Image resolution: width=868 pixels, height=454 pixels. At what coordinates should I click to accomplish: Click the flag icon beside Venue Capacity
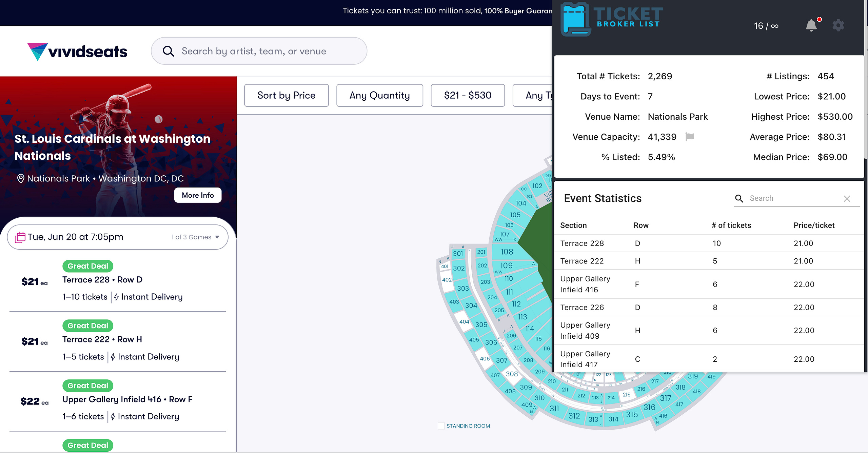click(690, 137)
